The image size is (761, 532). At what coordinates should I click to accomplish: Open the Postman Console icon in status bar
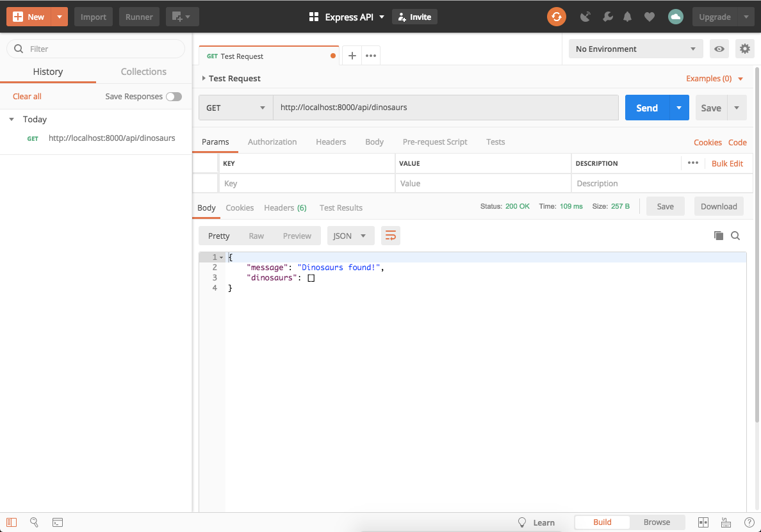[x=58, y=522]
